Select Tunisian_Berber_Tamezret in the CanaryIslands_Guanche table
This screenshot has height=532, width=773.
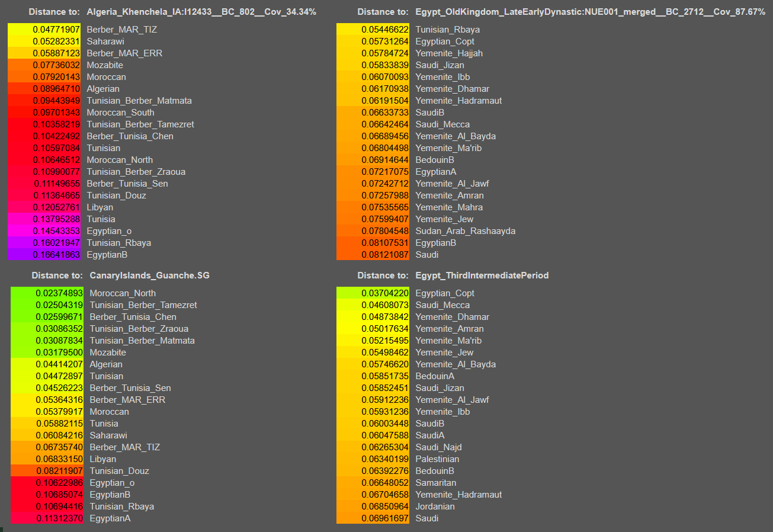tap(143, 305)
